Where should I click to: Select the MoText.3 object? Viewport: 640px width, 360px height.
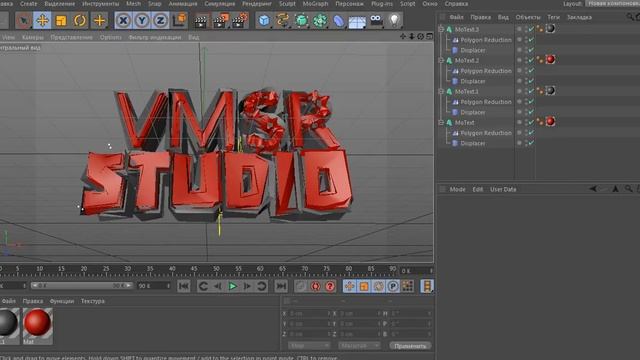click(x=467, y=29)
